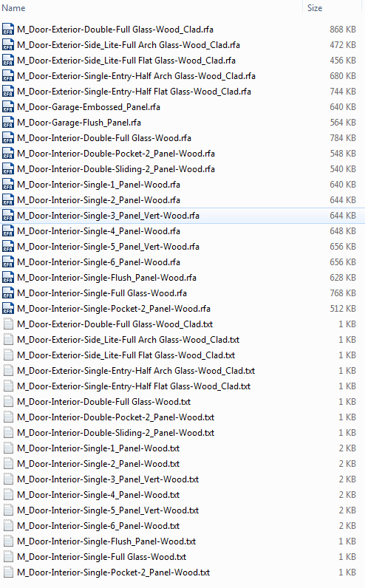The height and width of the screenshot is (588, 365).
Task: Click RFA icon of M_Door-Interior-Single-1_Panel-Wood.rfa
Action: (x=8, y=185)
